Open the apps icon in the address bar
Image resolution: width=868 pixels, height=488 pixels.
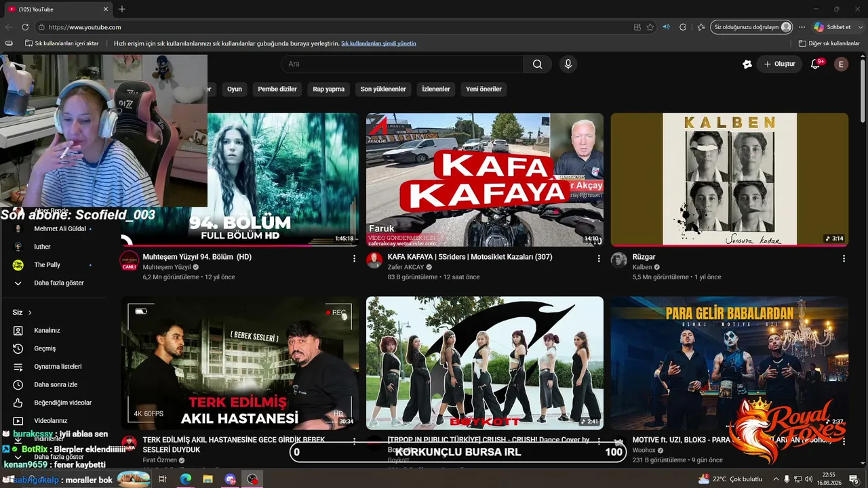pyautogui.click(x=637, y=27)
